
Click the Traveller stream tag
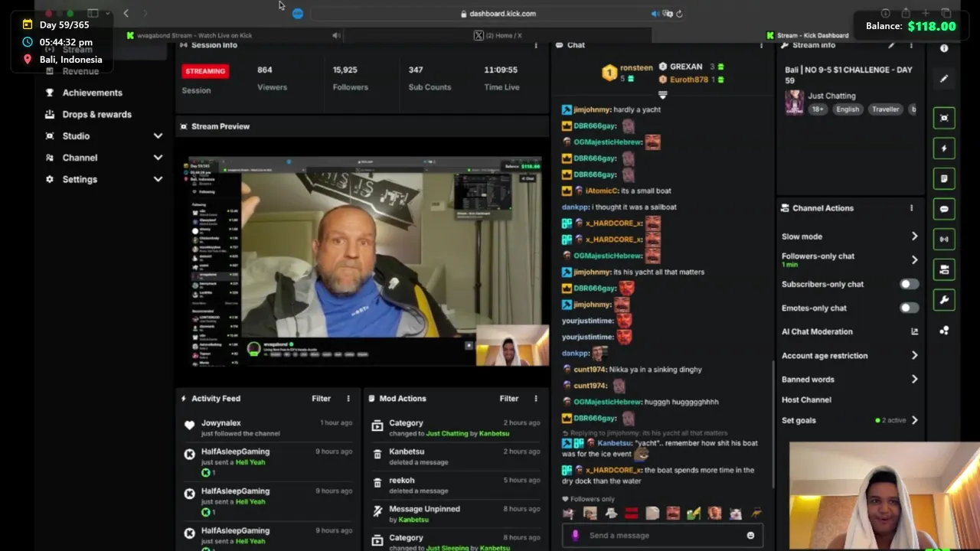coord(885,109)
